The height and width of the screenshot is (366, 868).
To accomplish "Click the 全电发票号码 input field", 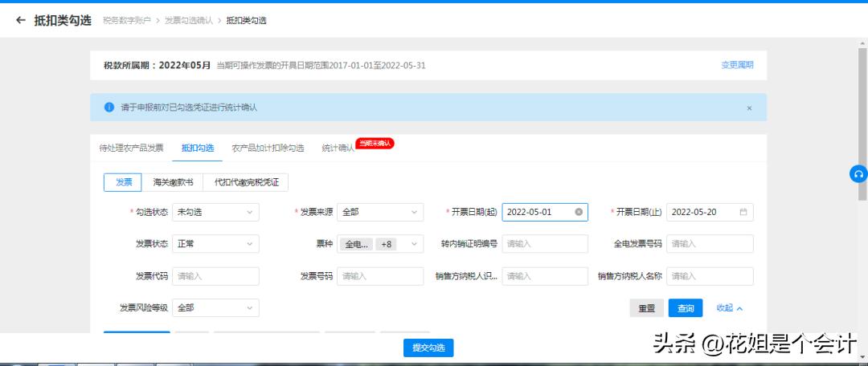I will pos(710,244).
